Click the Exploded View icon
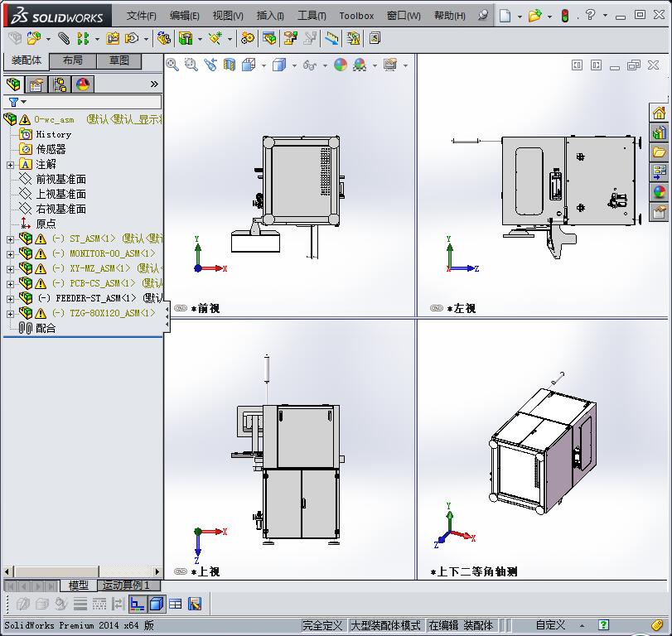This screenshot has width=672, height=636. [x=291, y=39]
